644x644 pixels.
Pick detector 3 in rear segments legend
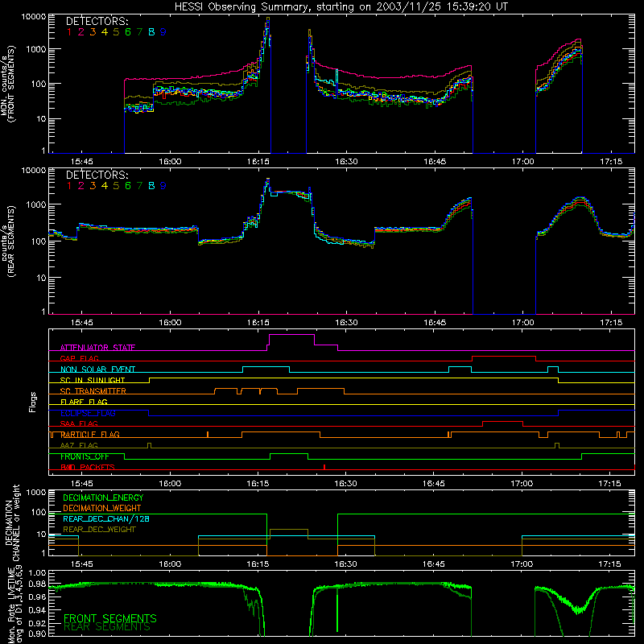tap(93, 186)
